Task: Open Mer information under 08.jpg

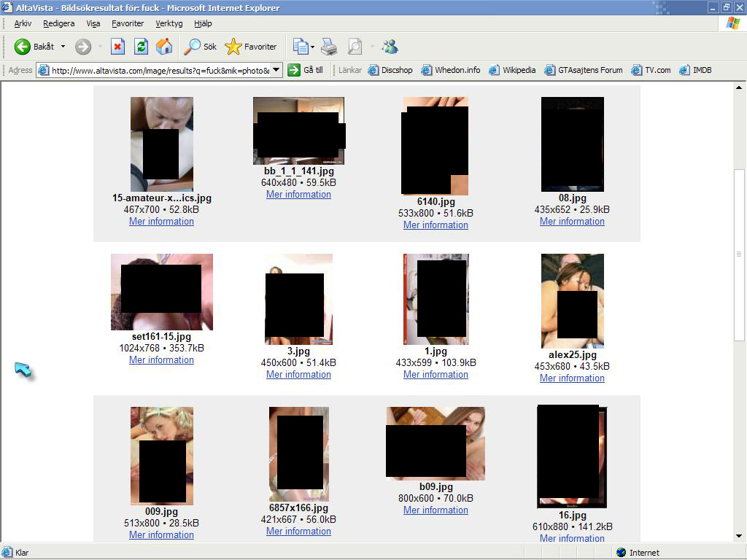Action: tap(572, 222)
